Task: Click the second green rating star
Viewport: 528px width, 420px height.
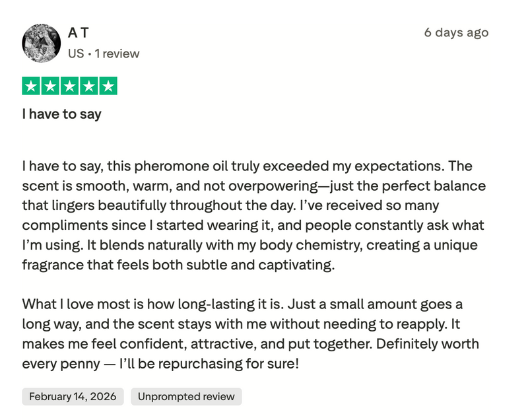Action: pos(51,86)
